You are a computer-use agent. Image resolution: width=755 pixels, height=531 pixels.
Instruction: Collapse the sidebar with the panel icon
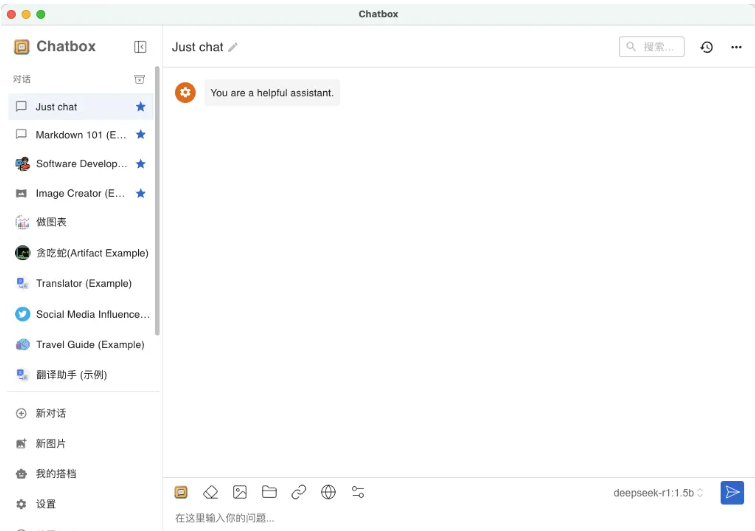(x=140, y=47)
